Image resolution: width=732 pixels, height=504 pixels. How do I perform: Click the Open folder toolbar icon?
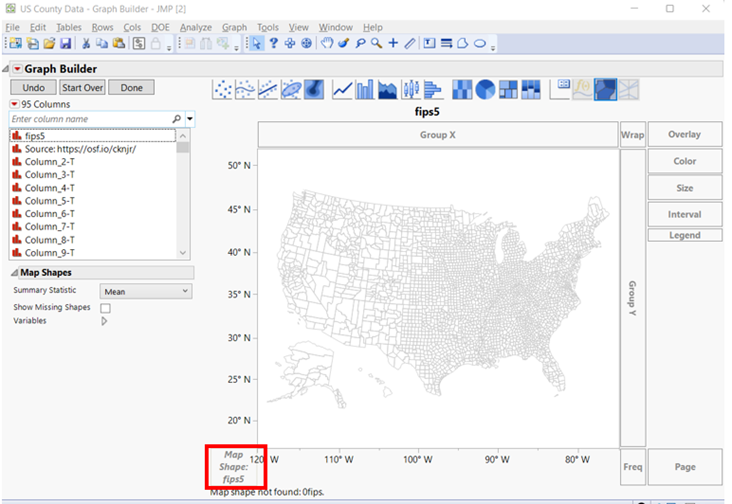(49, 43)
